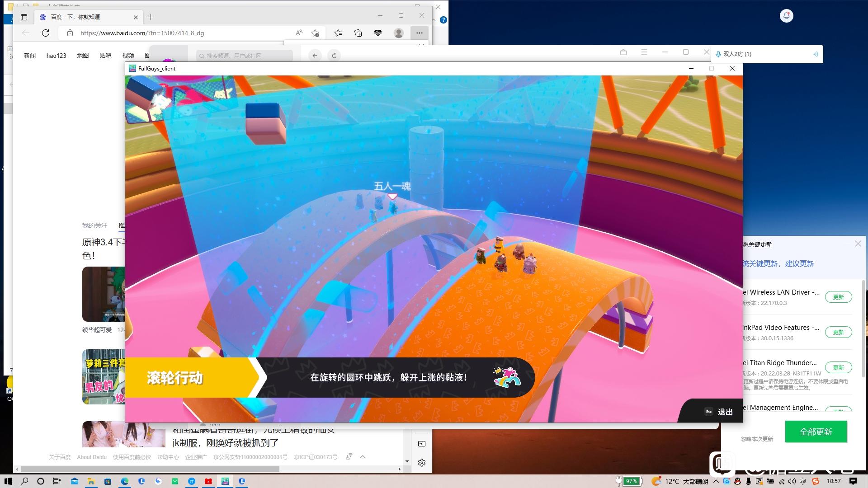Open 地图 link on Baidu
868x488 pixels.
(83, 56)
